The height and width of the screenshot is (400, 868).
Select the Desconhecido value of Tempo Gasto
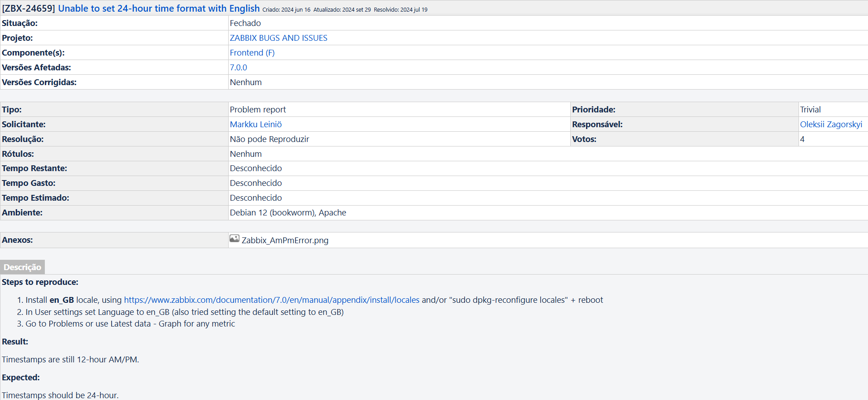(x=256, y=183)
